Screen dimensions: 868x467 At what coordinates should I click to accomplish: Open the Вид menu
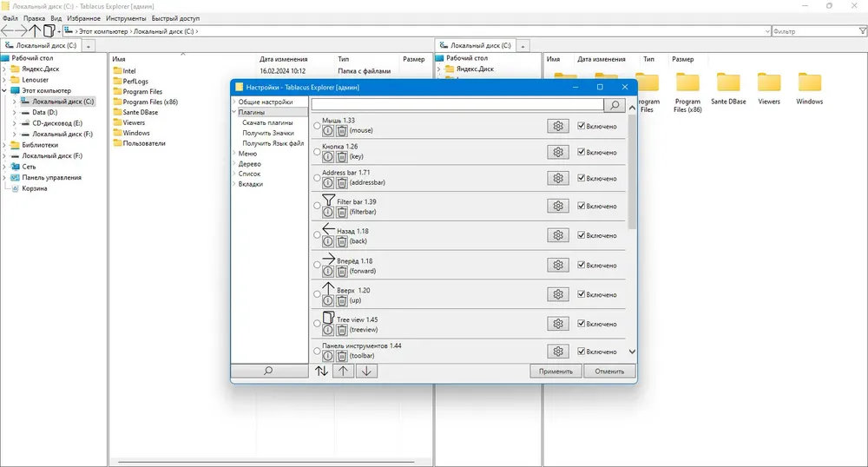click(56, 18)
